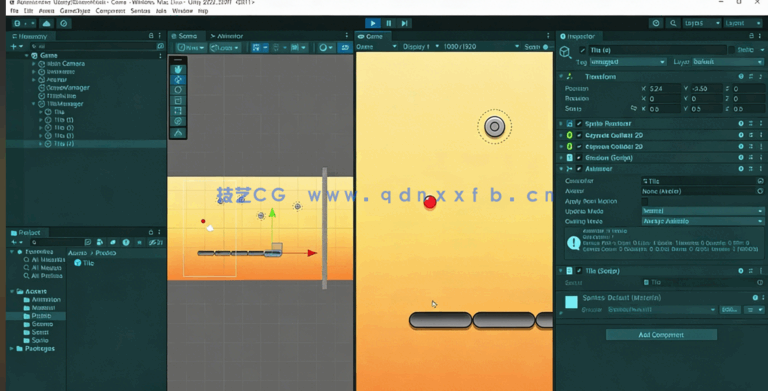Click the Hierarchy add (+) button
The width and height of the screenshot is (768, 391).
[16, 46]
